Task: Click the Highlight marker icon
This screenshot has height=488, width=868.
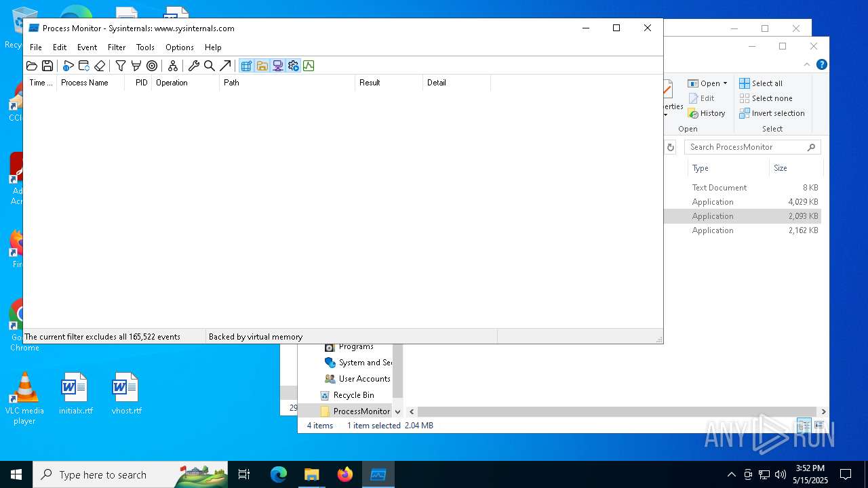Action: pyautogui.click(x=136, y=66)
